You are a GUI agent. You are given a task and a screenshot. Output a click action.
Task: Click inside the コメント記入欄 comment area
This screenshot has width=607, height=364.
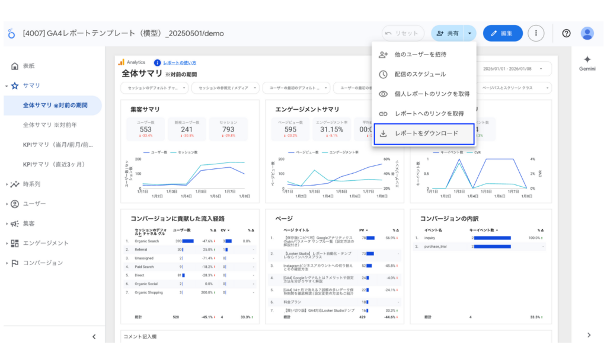coord(237,338)
